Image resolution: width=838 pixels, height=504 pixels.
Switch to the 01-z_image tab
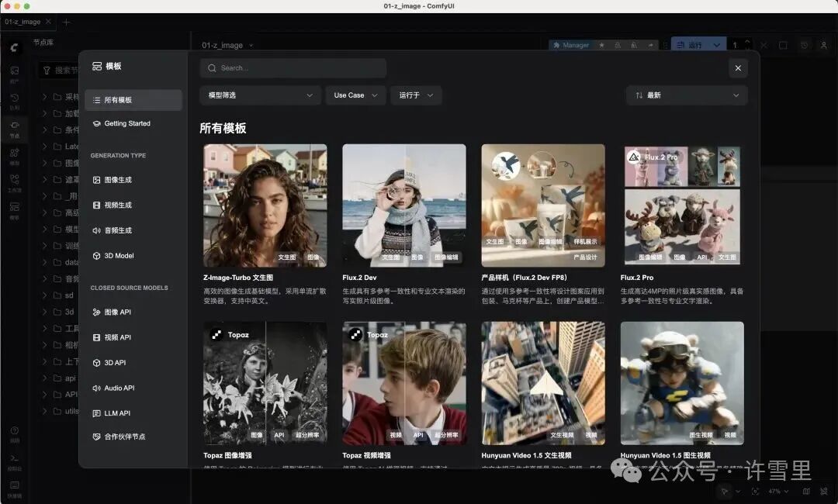point(23,22)
